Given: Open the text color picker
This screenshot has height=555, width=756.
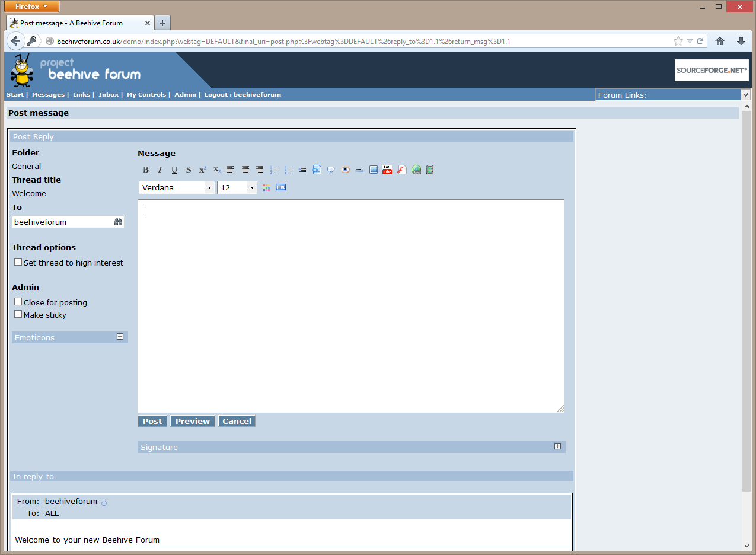Looking at the screenshot, I should coord(266,187).
